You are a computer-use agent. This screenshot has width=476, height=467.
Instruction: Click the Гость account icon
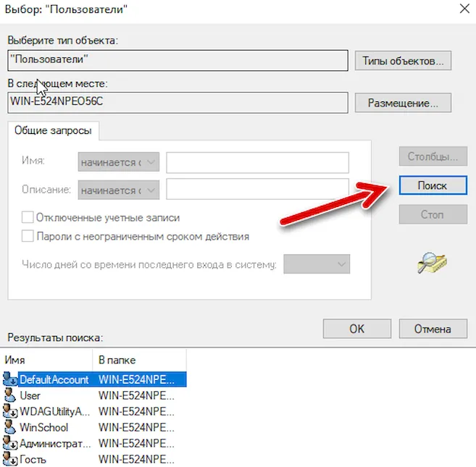click(9, 459)
